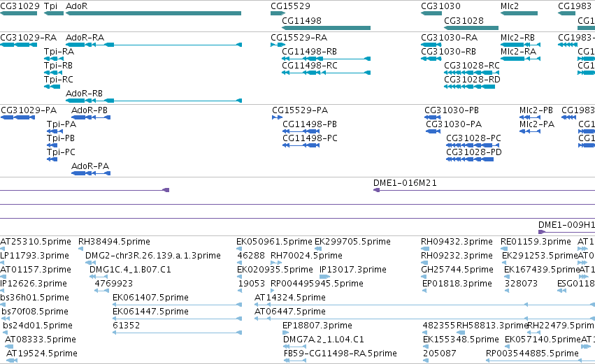Image resolution: width=595 pixels, height=364 pixels.
Task: Open the Tpi-RA transcript
Action: point(54,59)
